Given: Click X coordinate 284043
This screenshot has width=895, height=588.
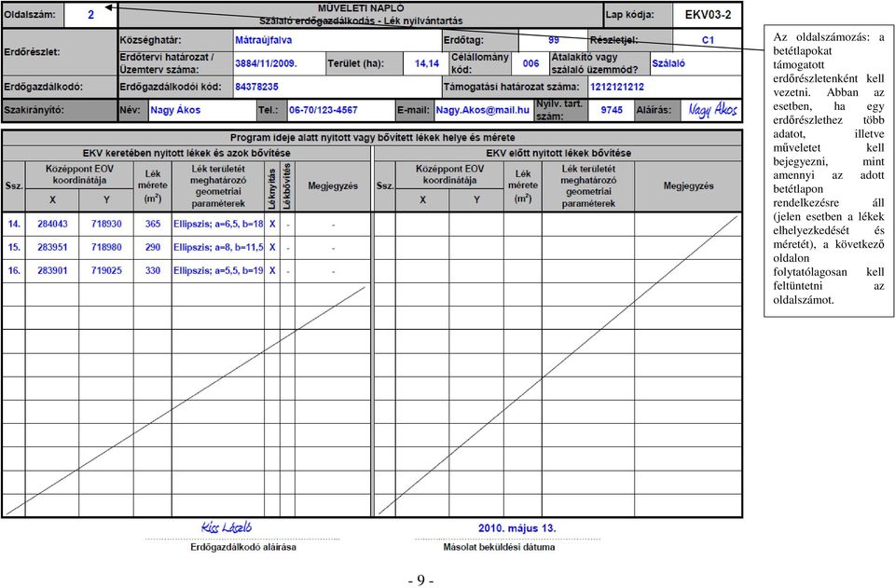Looking at the screenshot, I should click(x=52, y=225).
